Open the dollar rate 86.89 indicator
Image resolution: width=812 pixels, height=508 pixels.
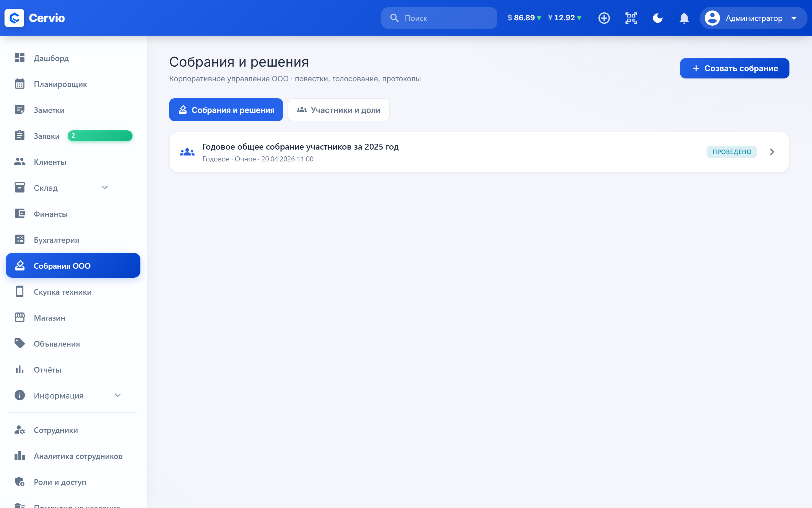pos(524,18)
